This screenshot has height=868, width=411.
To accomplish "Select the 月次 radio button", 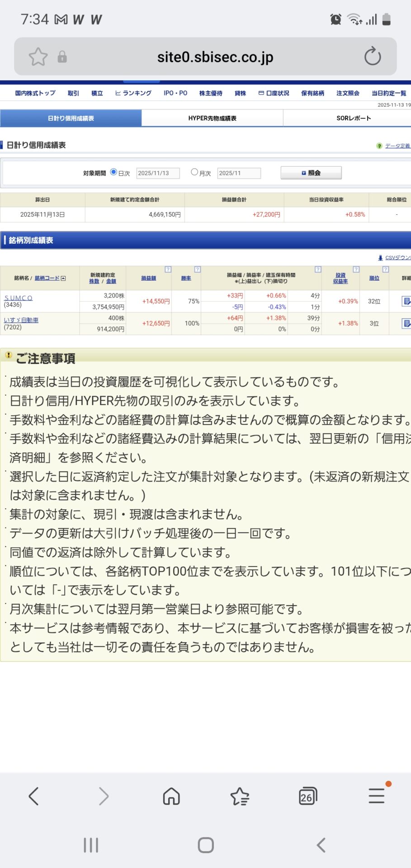I will (x=194, y=172).
